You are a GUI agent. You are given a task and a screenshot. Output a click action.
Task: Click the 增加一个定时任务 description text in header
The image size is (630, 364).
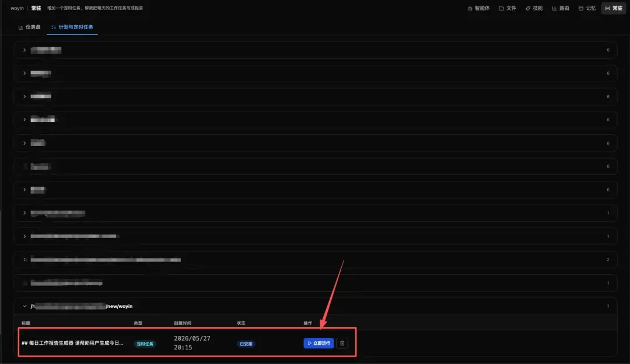(x=95, y=8)
